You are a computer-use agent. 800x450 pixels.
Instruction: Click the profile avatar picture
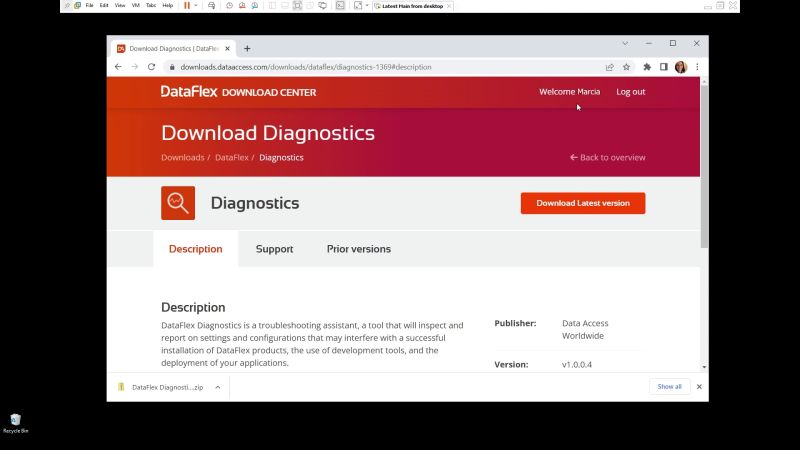click(681, 67)
